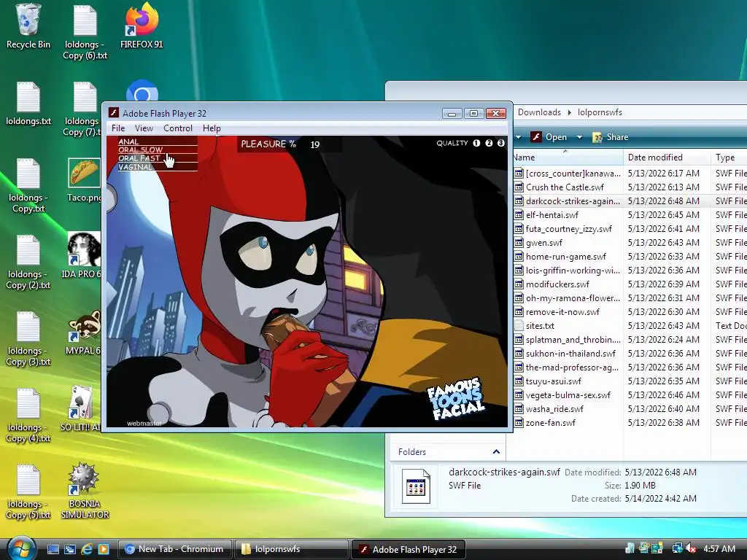Click the 4:57 AM taskbar clock
The image size is (747, 560).
coord(719,548)
